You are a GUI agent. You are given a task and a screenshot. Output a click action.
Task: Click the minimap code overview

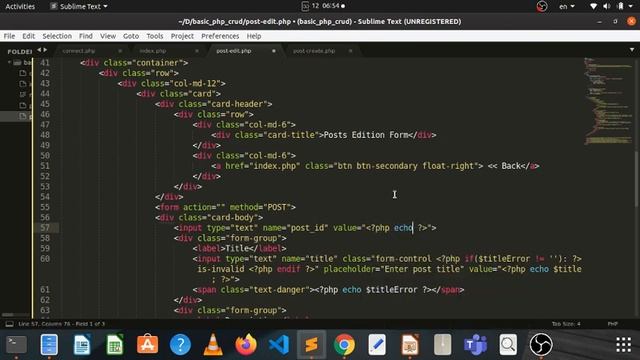click(x=608, y=101)
